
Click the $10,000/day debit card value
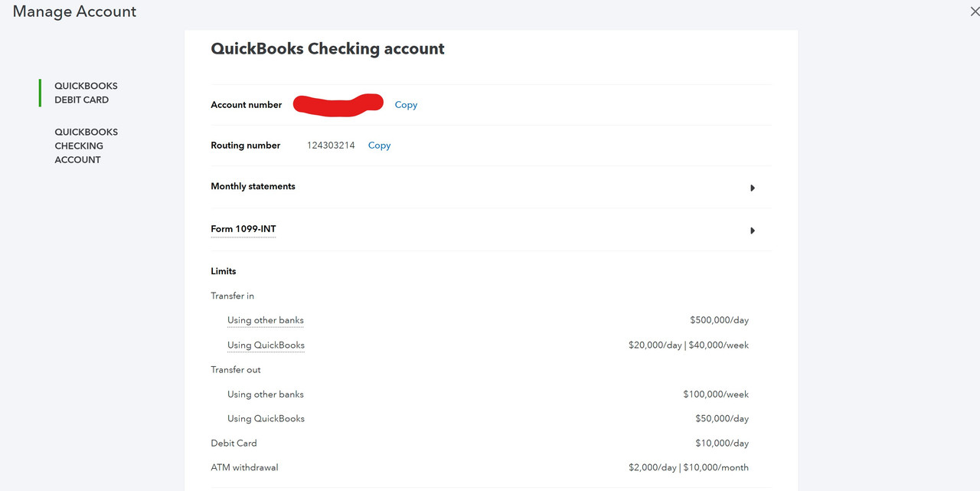(722, 444)
